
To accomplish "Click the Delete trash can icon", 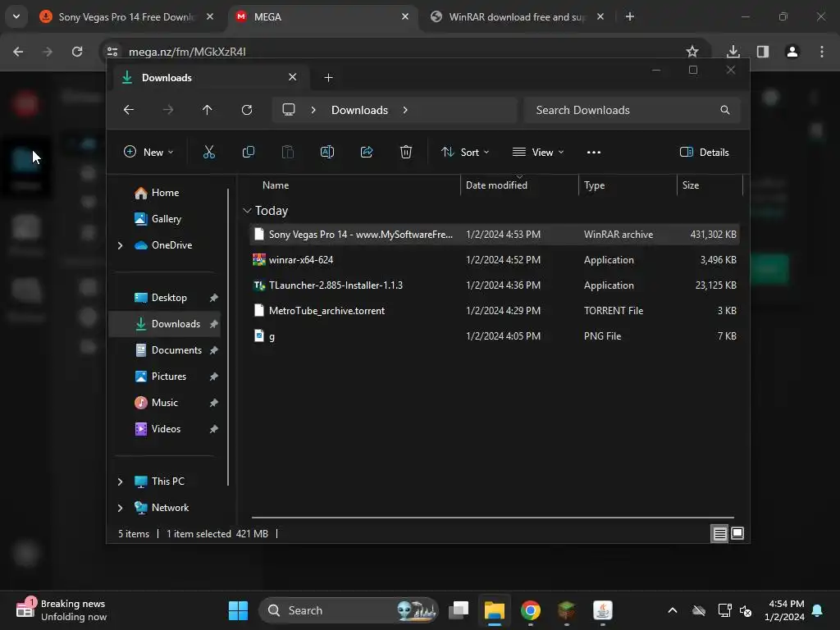I will coord(406,152).
